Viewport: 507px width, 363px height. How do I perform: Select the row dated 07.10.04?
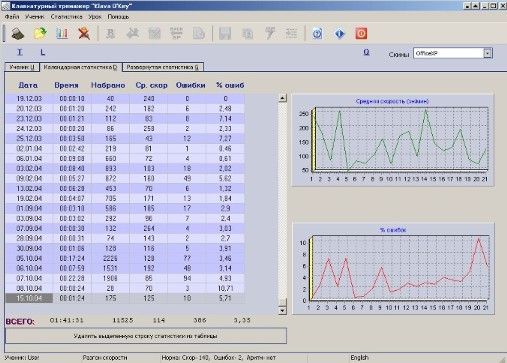(125, 278)
